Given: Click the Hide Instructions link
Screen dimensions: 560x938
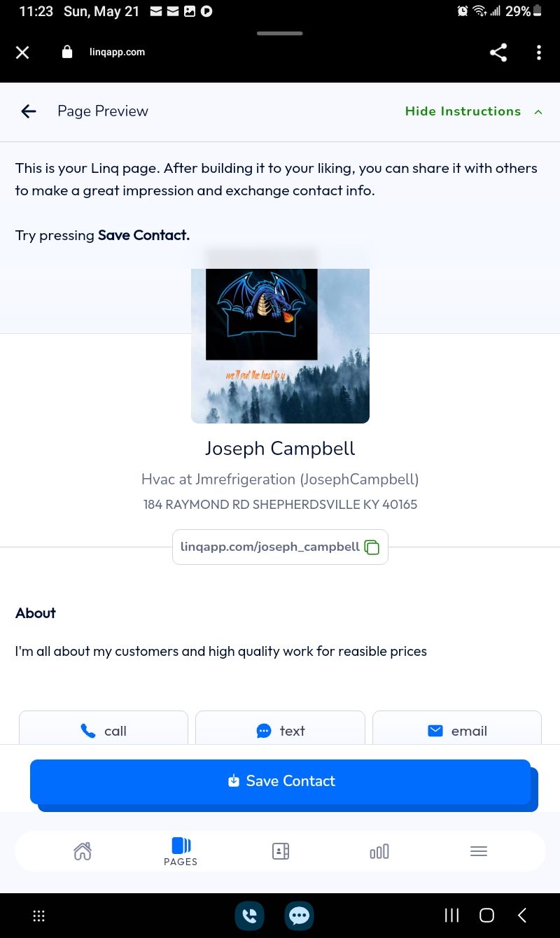Looking at the screenshot, I should click(x=463, y=111).
